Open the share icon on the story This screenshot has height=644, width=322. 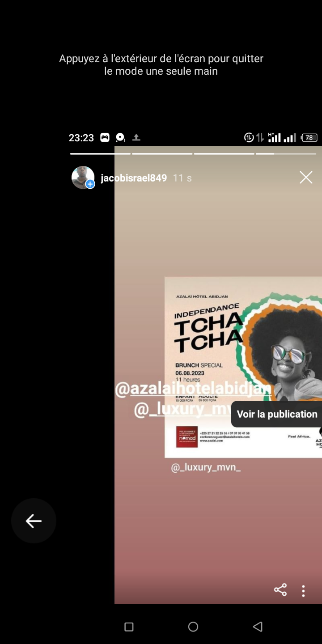(280, 590)
